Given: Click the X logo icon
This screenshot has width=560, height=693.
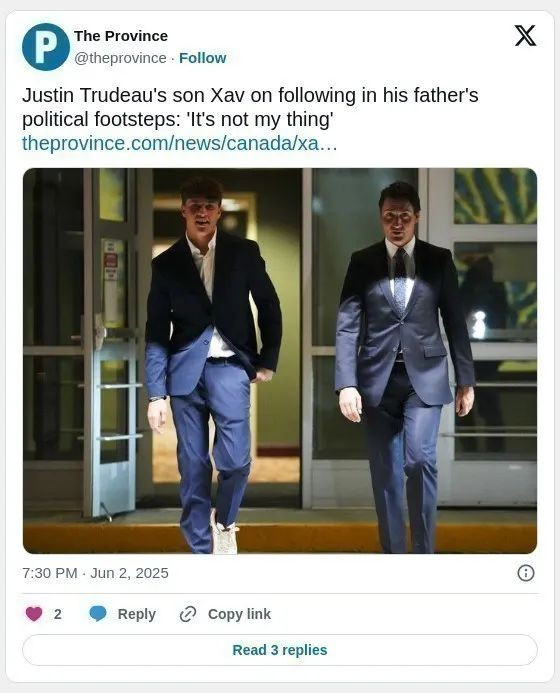Looking at the screenshot, I should (525, 36).
